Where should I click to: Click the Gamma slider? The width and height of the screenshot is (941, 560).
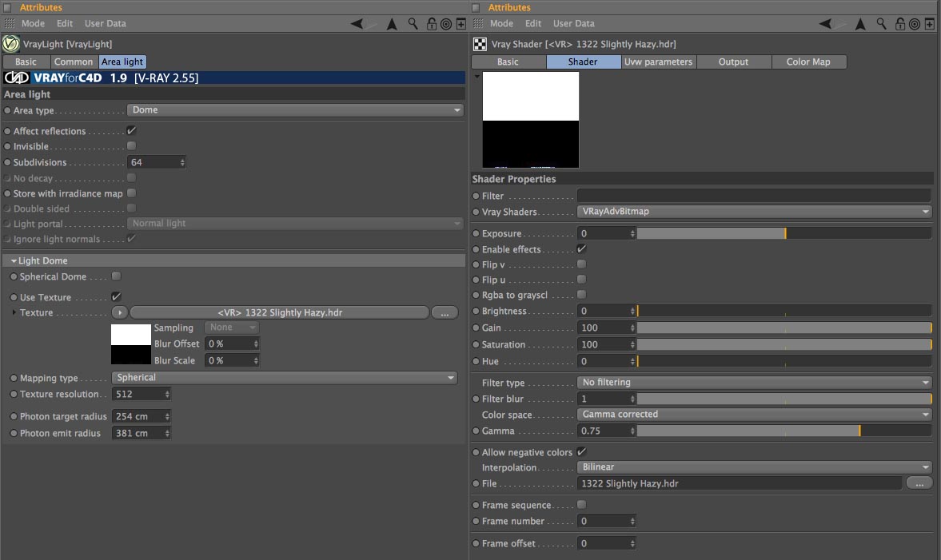pos(784,431)
